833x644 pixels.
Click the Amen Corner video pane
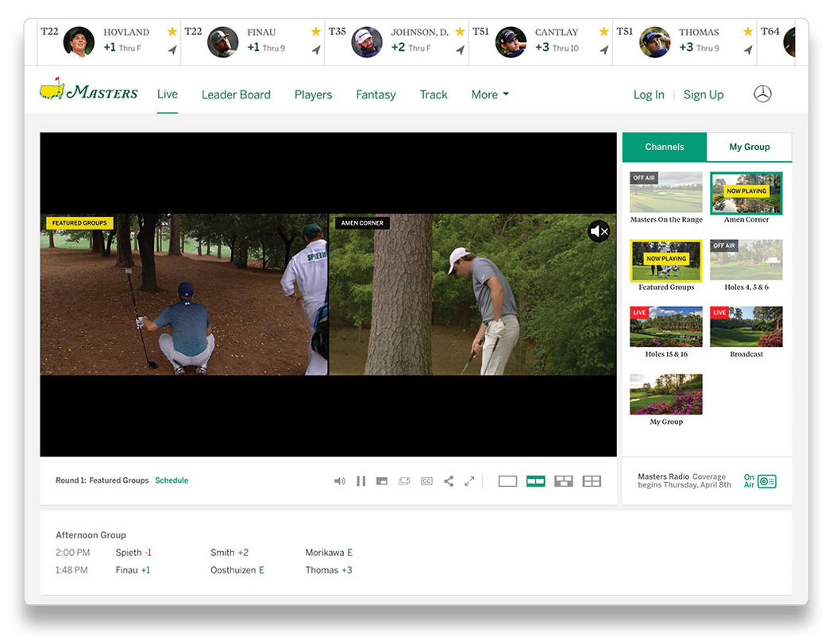click(472, 295)
